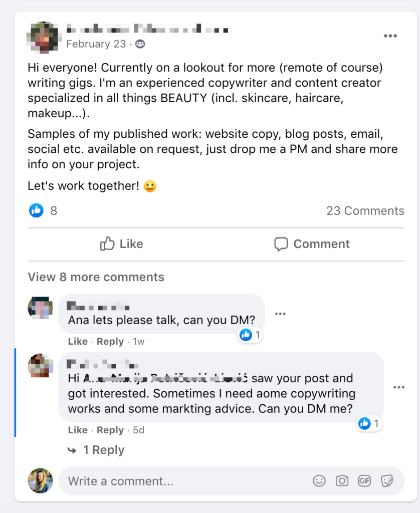This screenshot has height=513, width=420.
Task: Open the post options three-dot menu
Action: [x=390, y=36]
